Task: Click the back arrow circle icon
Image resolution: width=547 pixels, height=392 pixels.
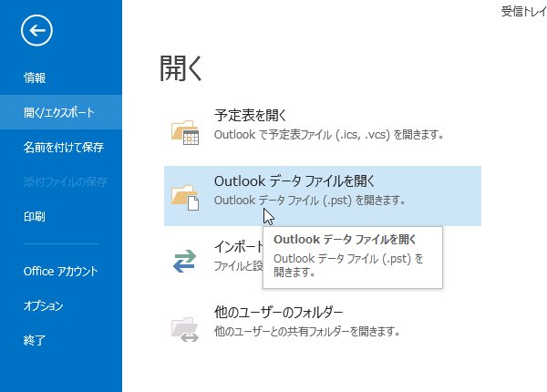Action: (x=36, y=30)
